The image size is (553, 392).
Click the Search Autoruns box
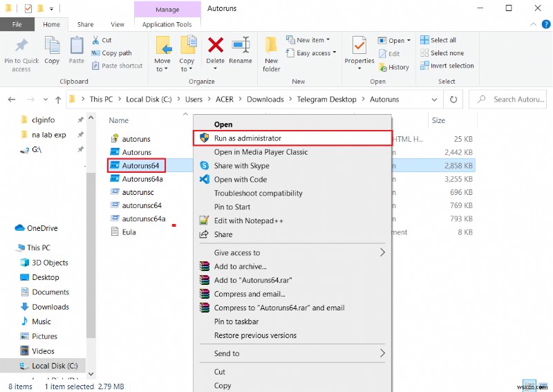pyautogui.click(x=508, y=100)
